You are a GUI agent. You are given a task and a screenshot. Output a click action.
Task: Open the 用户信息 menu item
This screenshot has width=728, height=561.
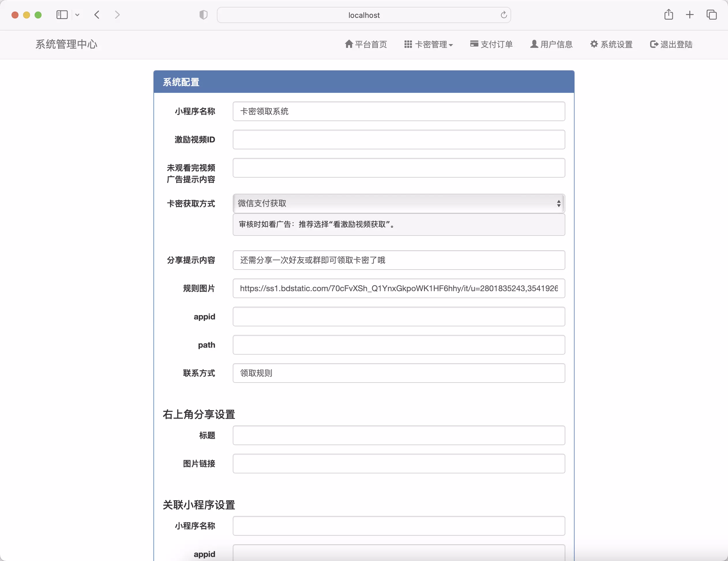(551, 44)
